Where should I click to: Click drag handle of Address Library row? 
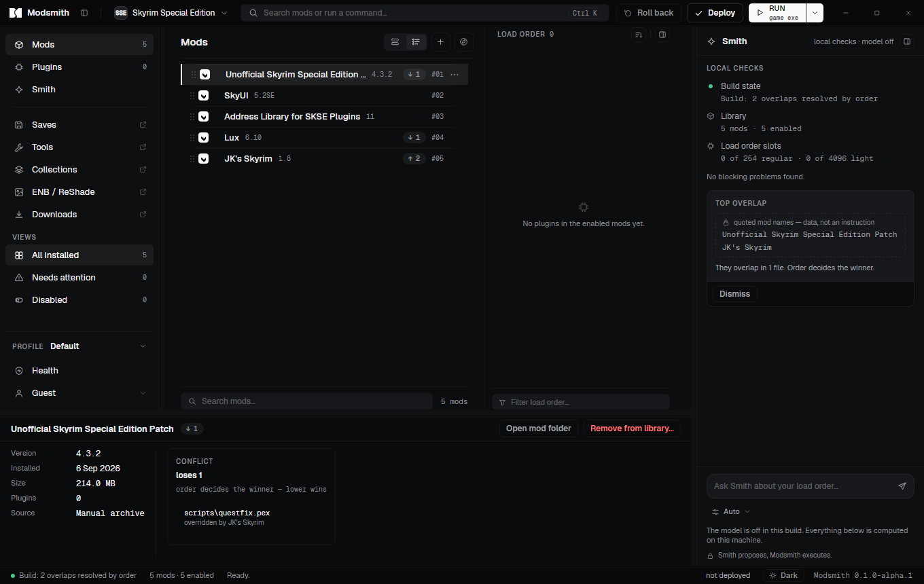[192, 117]
